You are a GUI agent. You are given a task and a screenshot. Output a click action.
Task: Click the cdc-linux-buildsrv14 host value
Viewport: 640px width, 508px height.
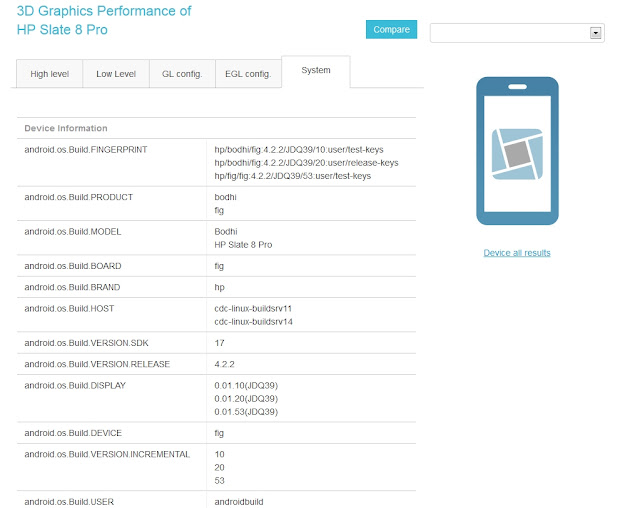tap(253, 322)
